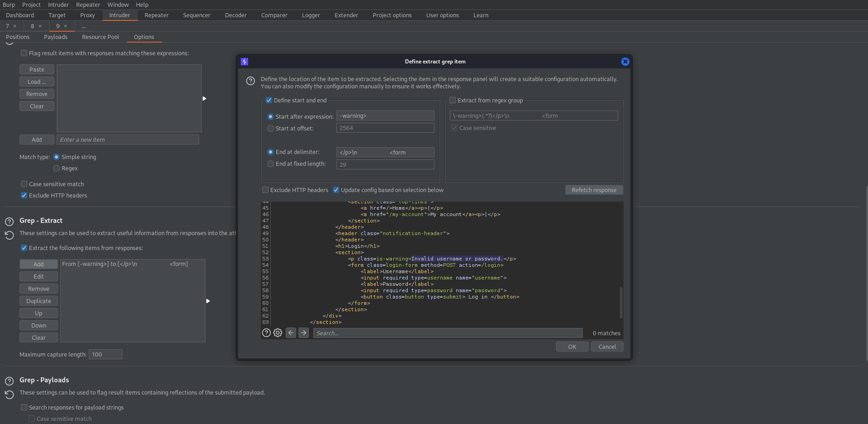Close Intruder tab 9
This screenshot has height=424, width=868.
click(65, 26)
